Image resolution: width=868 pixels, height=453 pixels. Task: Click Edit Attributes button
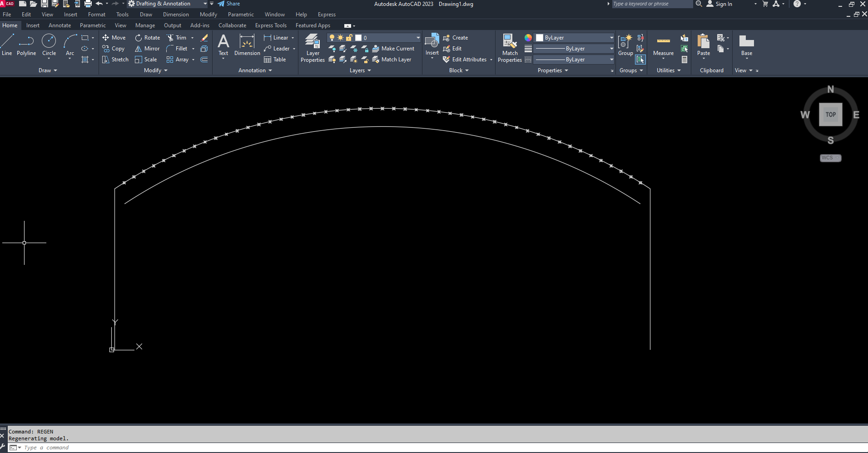coord(465,60)
